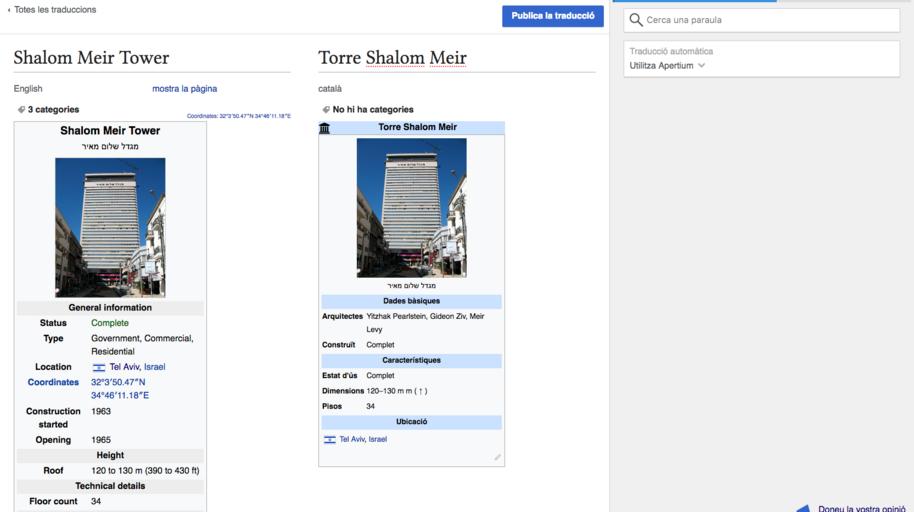914x512 pixels.
Task: Open the Utilitza Apertium dropdown
Action: point(667,65)
